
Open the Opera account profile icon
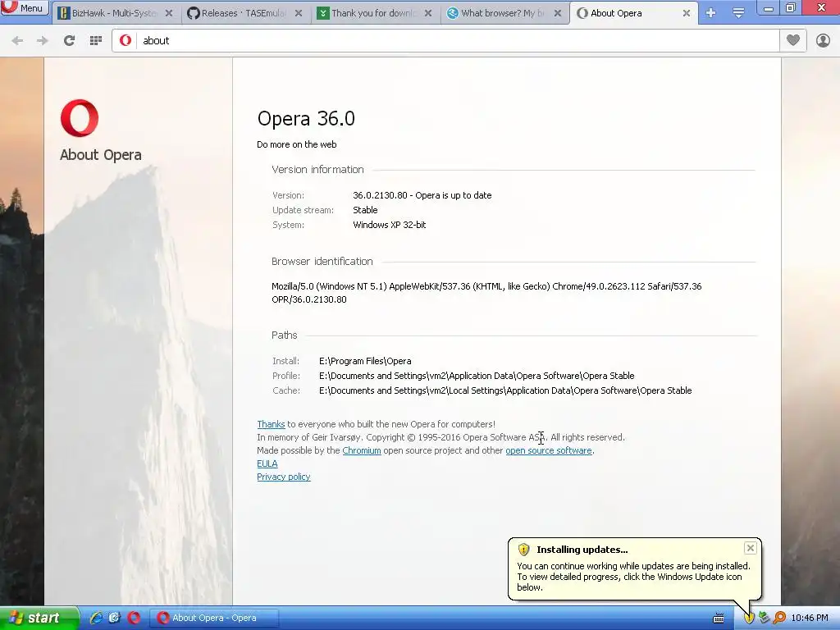pos(823,40)
